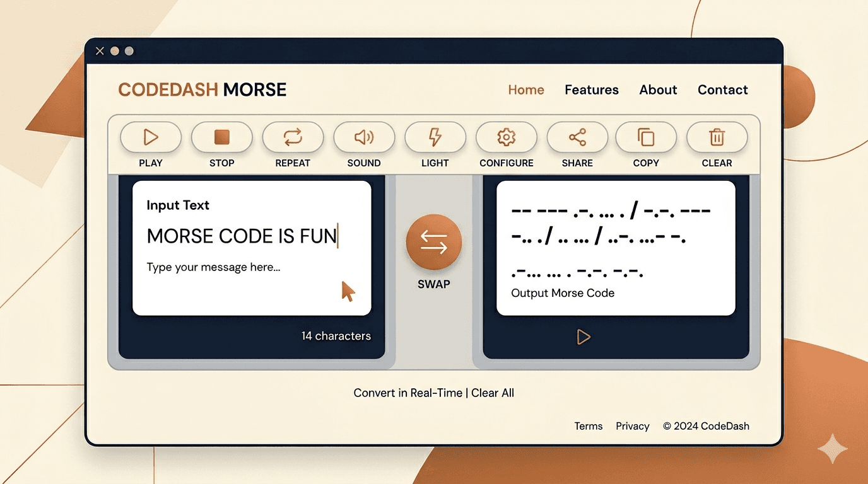Toggle Repeat playback mode
The width and height of the screenshot is (868, 484).
click(x=293, y=136)
